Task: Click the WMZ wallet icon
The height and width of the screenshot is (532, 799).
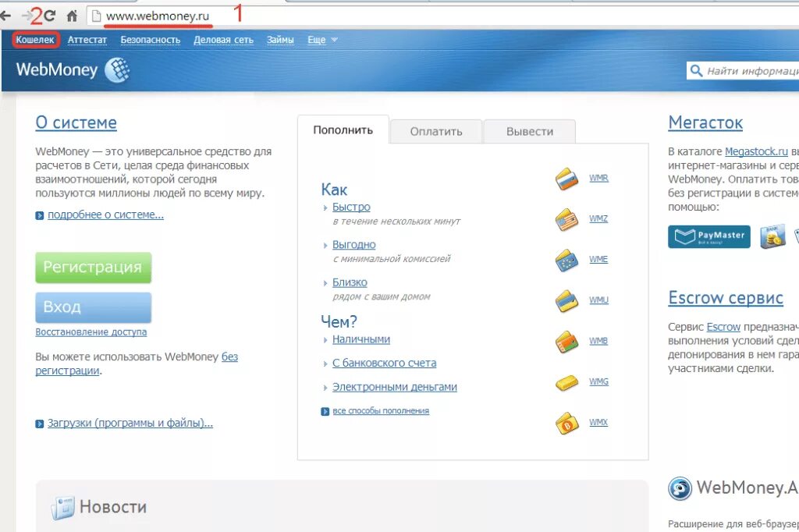Action: point(566,219)
